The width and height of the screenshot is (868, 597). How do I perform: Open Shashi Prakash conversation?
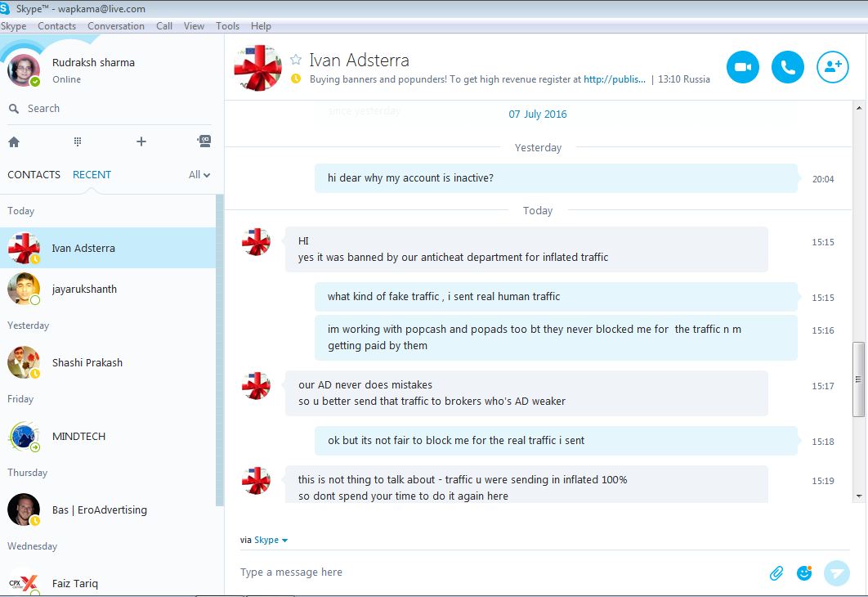tap(108, 363)
